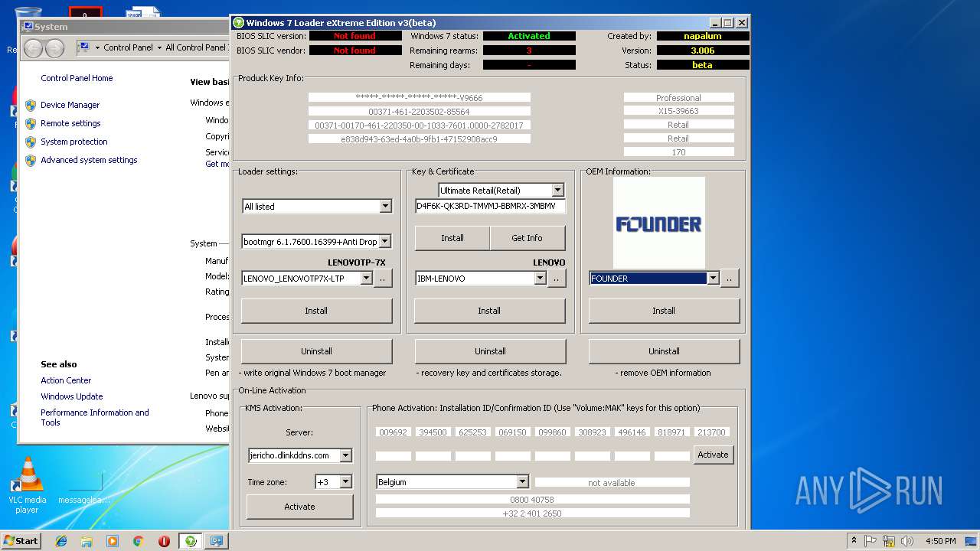Uninstall recovery key and certificates

click(490, 351)
